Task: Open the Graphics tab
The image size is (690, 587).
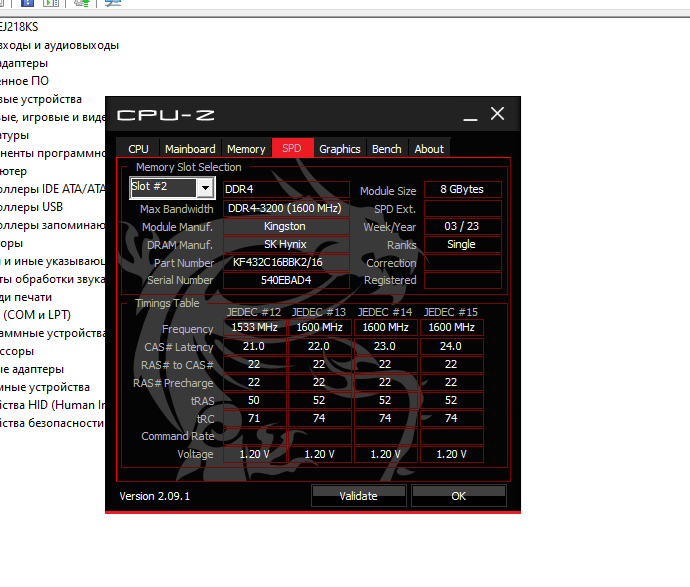Action: click(340, 149)
